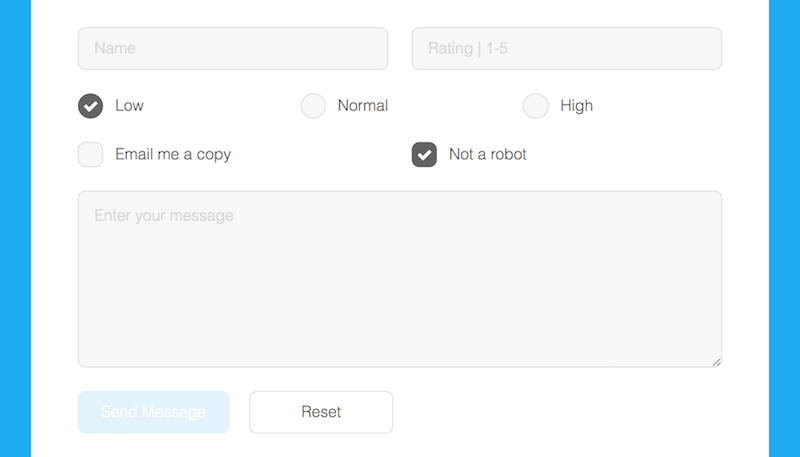Viewport: 800px width, 457px height.
Task: Select the High priority radio button
Action: click(535, 106)
